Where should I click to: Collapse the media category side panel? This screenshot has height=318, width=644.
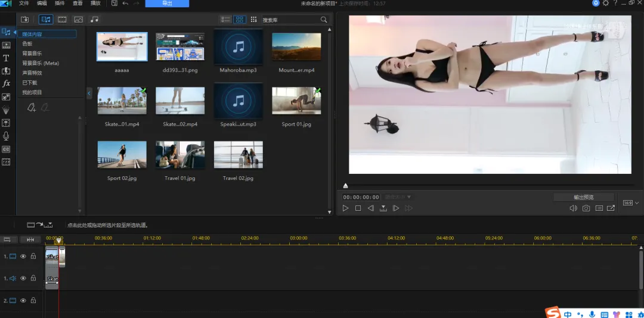[89, 93]
